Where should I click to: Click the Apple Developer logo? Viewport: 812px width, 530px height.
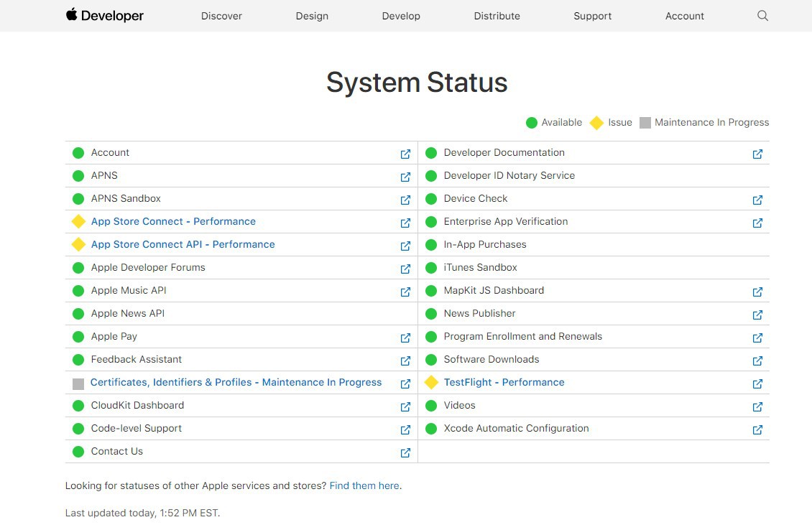105,16
